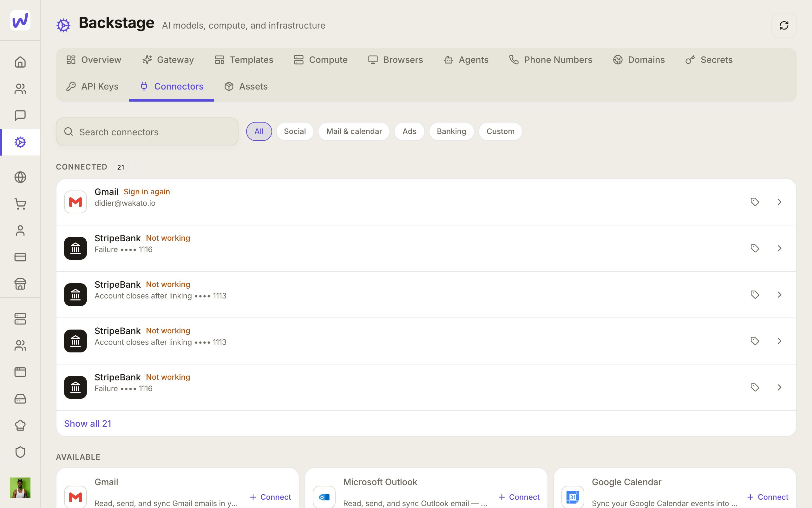The width and height of the screenshot is (812, 508).
Task: Open the chef hat sidebar icon
Action: coord(20,425)
